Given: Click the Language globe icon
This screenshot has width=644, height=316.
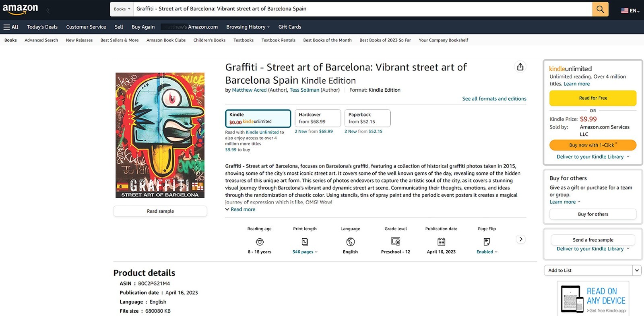Looking at the screenshot, I should point(350,242).
